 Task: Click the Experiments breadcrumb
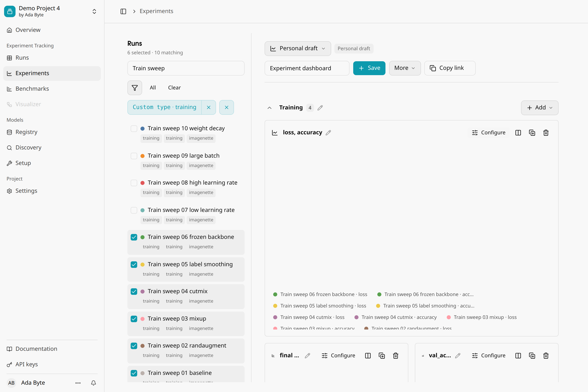click(x=156, y=11)
